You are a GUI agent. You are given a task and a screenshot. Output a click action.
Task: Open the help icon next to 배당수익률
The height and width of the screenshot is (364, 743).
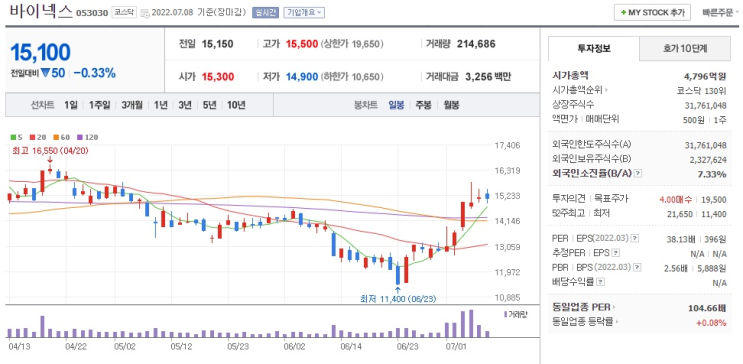pyautogui.click(x=600, y=282)
